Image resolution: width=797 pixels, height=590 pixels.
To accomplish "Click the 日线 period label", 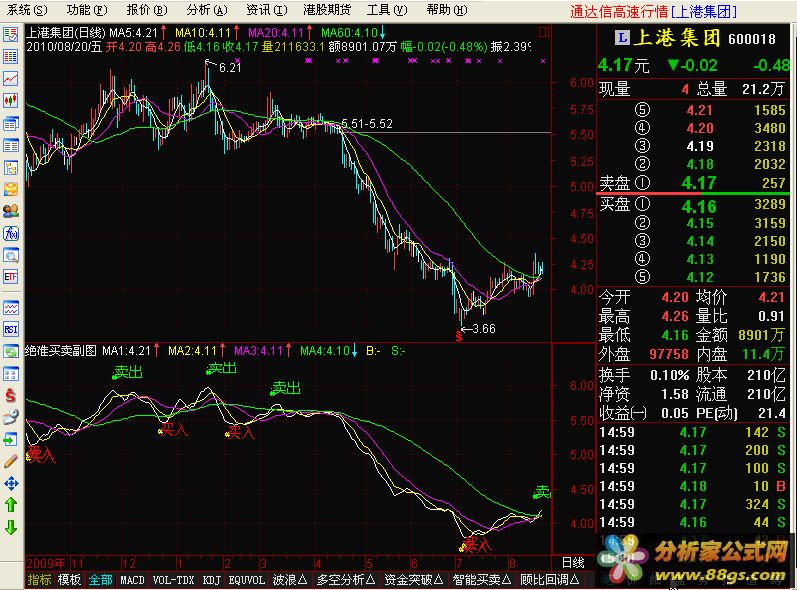I will [573, 563].
